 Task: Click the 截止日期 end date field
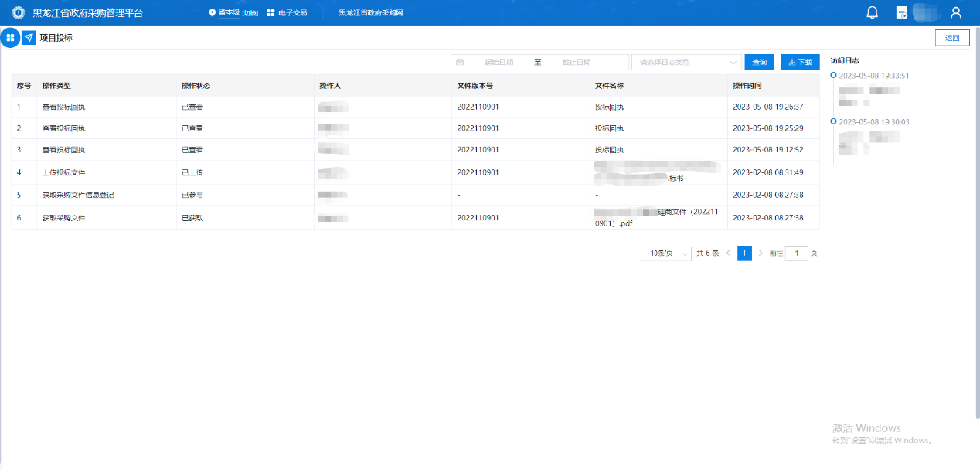577,62
